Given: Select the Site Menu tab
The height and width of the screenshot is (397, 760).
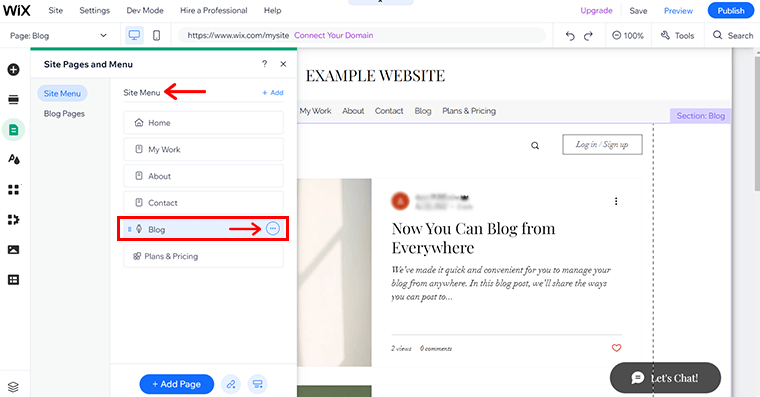Looking at the screenshot, I should point(62,93).
